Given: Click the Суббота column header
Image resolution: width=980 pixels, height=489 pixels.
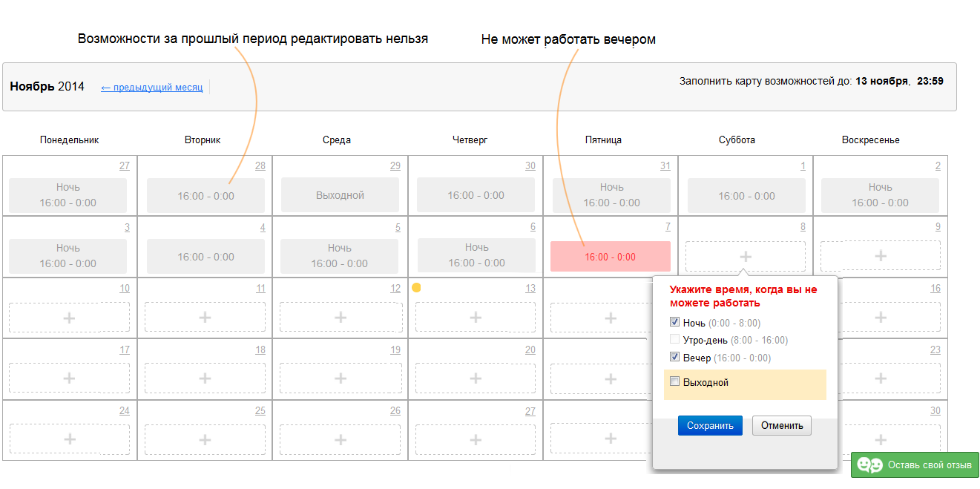Looking at the screenshot, I should (x=737, y=140).
